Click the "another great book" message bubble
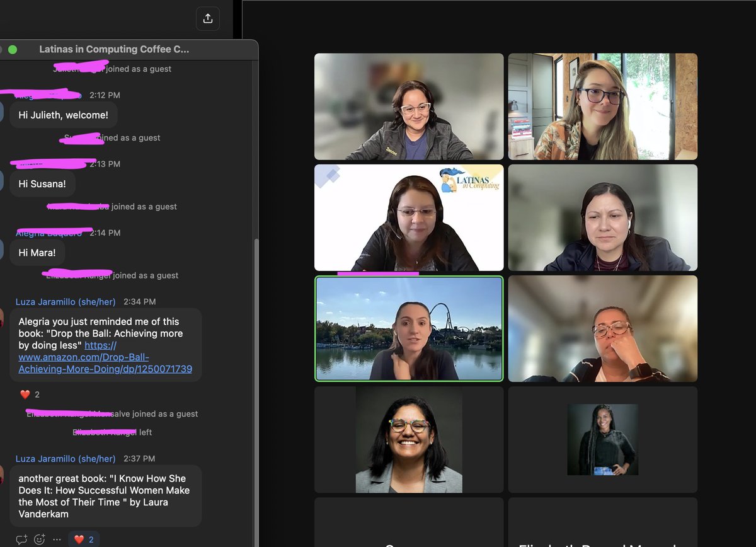The image size is (756, 547). coord(105,496)
